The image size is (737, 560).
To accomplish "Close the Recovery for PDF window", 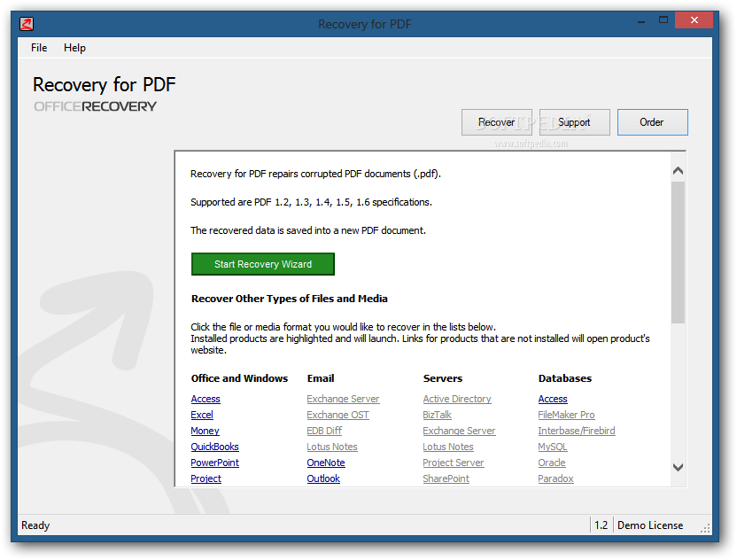I will [694, 20].
